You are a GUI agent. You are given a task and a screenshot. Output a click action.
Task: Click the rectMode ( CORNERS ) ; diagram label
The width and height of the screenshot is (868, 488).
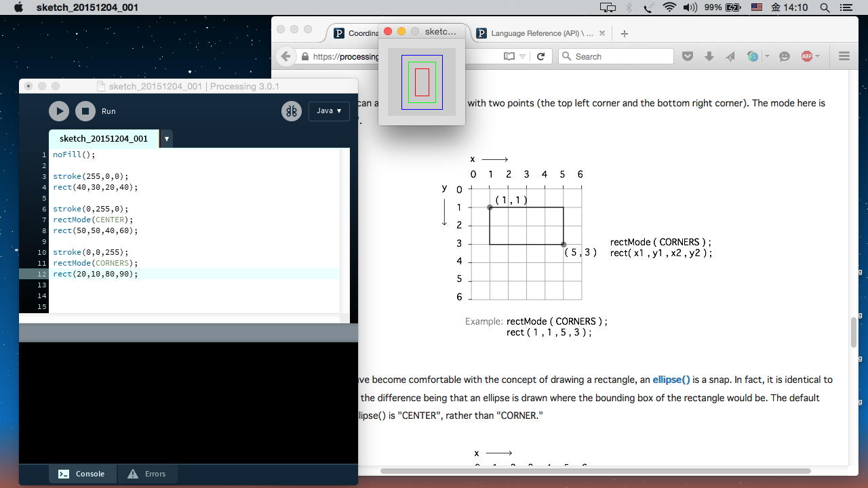[660, 242]
